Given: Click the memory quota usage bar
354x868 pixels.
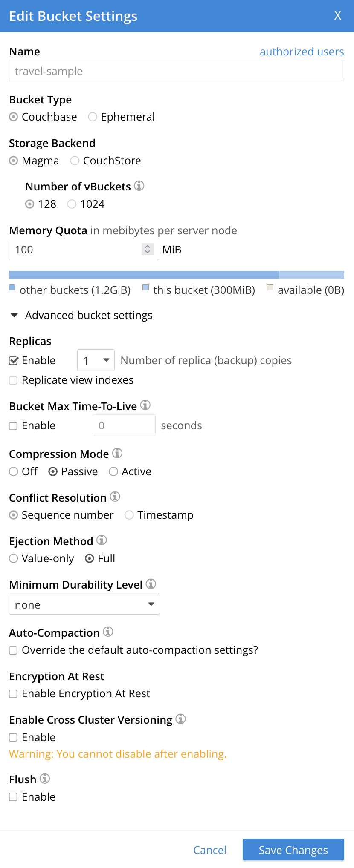Looking at the screenshot, I should [x=177, y=275].
